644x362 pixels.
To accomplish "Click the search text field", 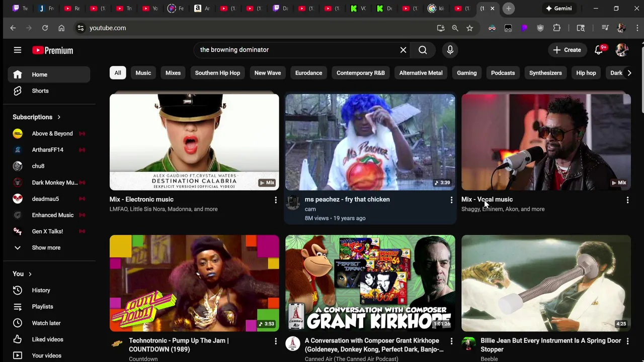I will pyautogui.click(x=297, y=50).
